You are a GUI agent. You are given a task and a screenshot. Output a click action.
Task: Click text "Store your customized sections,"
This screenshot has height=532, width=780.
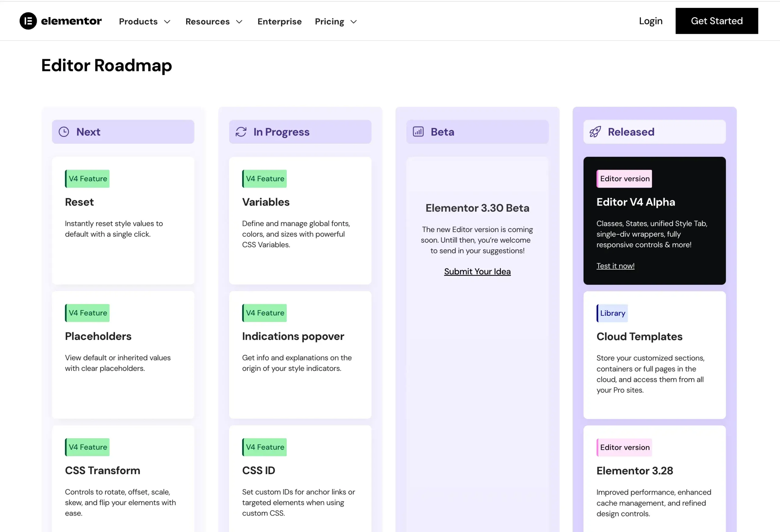tap(651, 358)
